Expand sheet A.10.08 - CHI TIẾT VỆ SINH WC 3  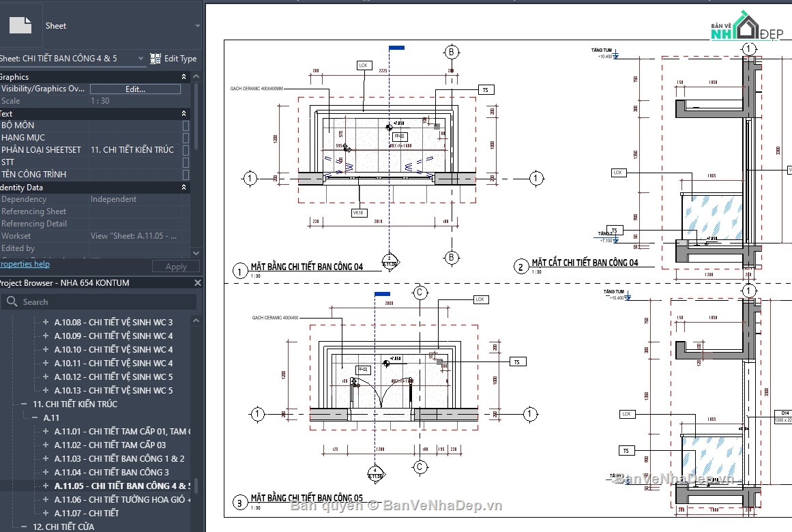click(46, 322)
